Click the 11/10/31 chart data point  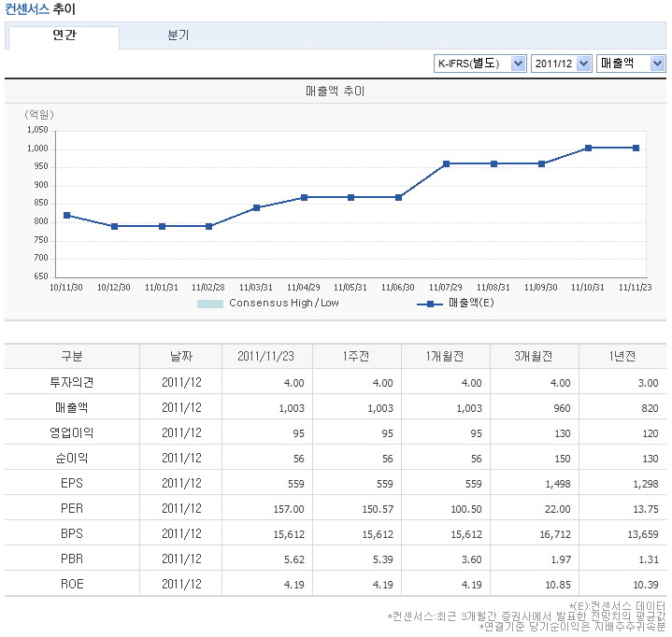[588, 148]
